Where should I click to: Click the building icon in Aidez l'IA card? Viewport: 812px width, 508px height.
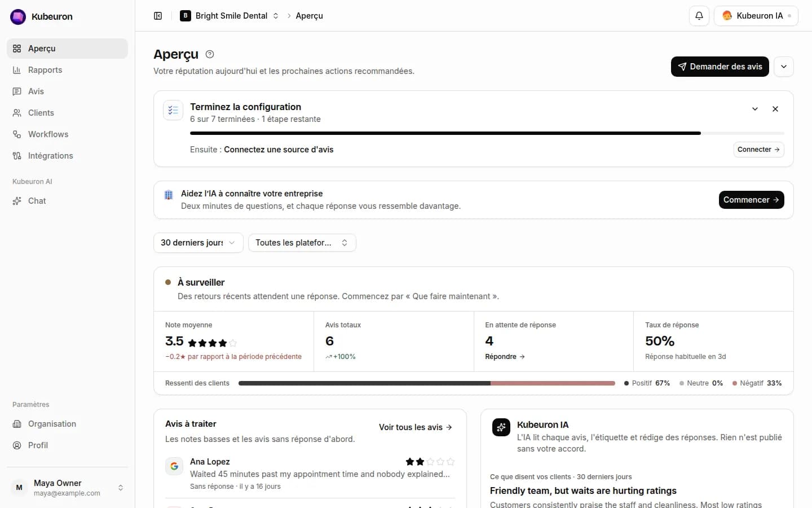click(169, 195)
